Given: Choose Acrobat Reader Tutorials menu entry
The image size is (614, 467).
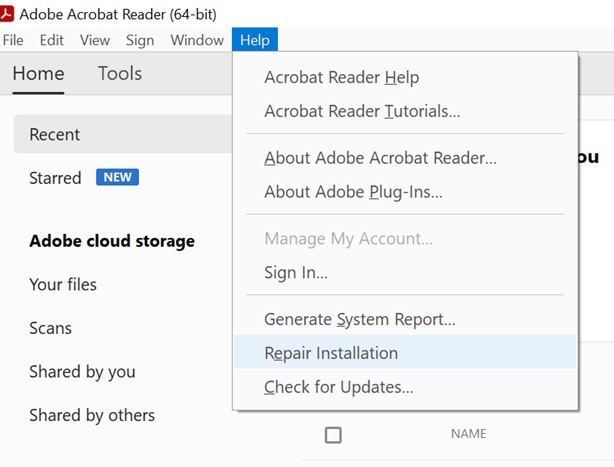Looking at the screenshot, I should point(405,111).
